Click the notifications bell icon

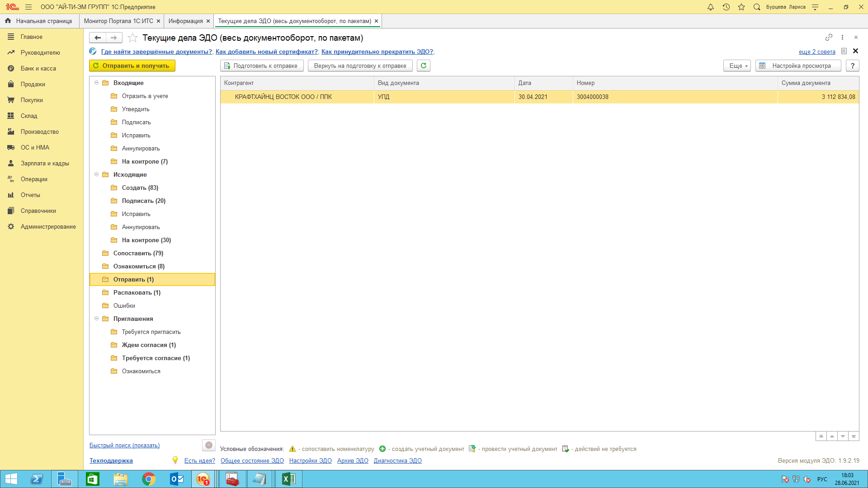tap(711, 7)
